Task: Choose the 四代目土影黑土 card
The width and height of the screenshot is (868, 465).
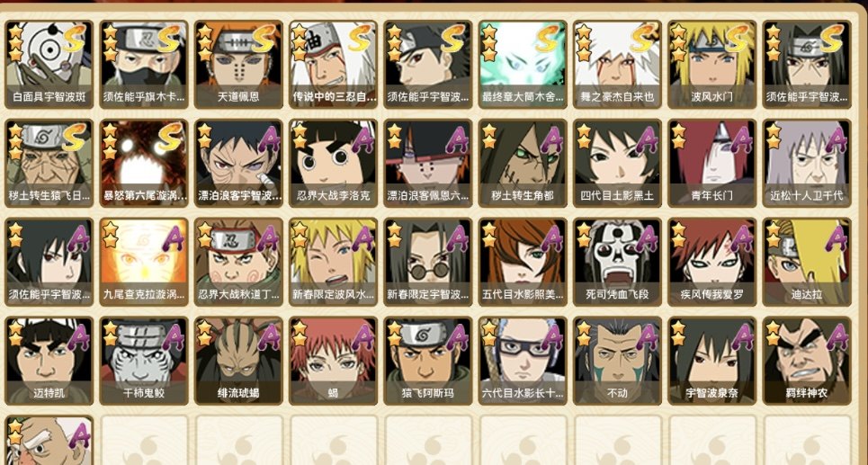Action: point(617,164)
